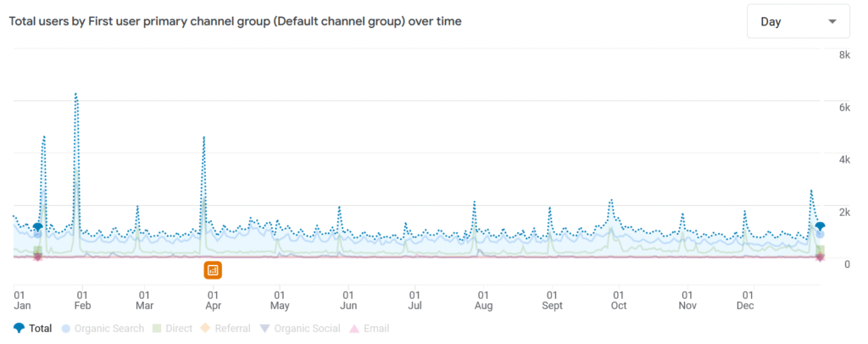Click the blue Total marker at chart end
This screenshot has height=344, width=868.
(x=820, y=225)
